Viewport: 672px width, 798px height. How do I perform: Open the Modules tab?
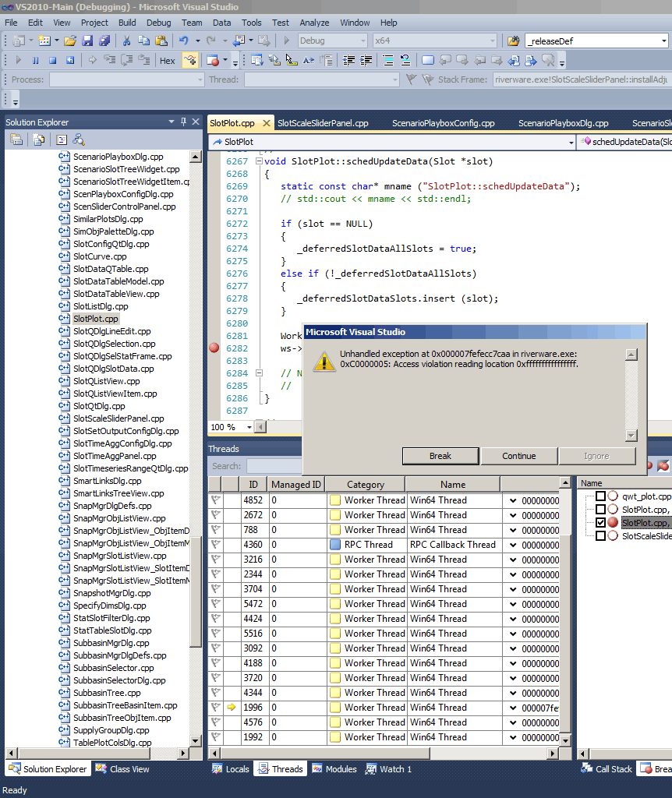pyautogui.click(x=334, y=769)
